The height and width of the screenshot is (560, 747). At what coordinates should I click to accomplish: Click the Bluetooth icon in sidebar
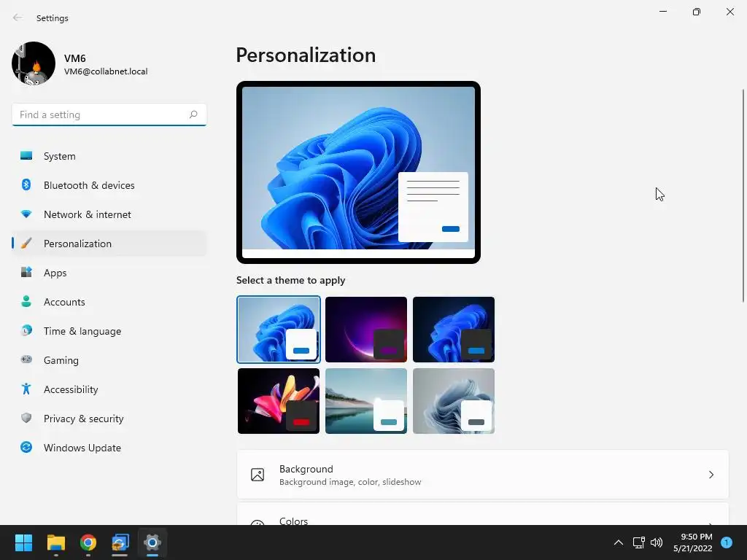click(26, 184)
